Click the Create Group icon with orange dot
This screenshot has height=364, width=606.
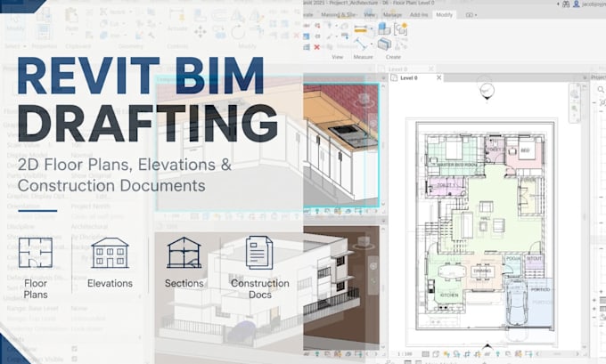coord(401,29)
